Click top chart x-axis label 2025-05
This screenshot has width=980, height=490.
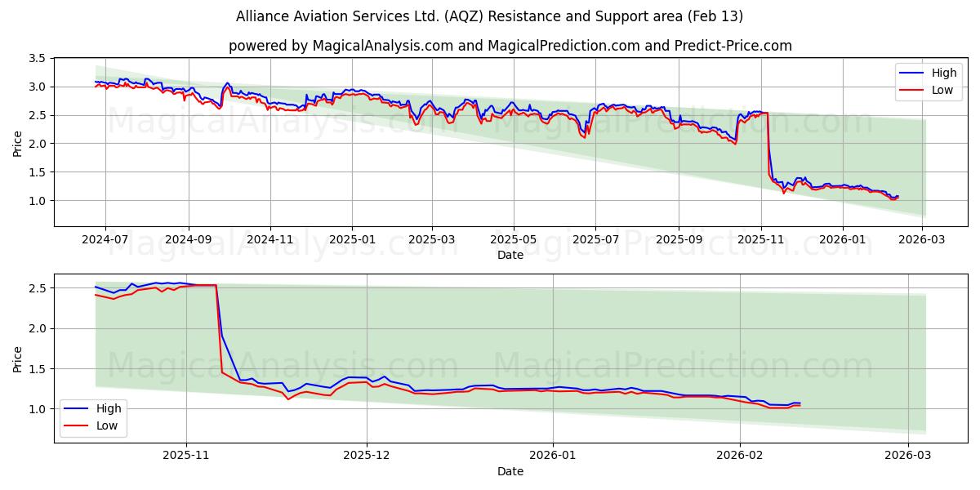[x=513, y=240]
